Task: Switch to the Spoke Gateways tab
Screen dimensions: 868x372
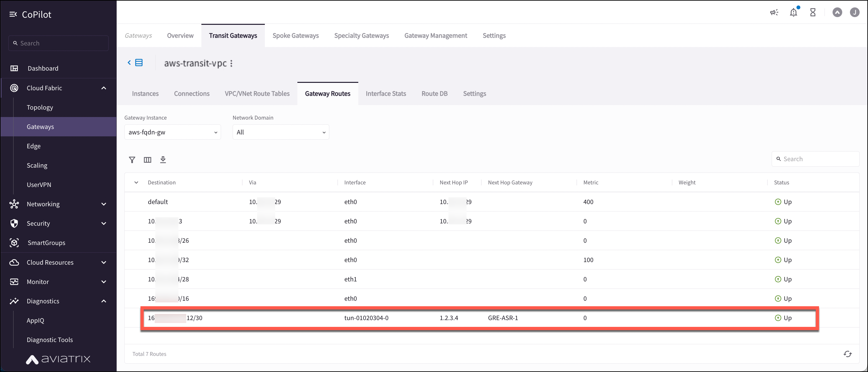Action: (x=295, y=35)
